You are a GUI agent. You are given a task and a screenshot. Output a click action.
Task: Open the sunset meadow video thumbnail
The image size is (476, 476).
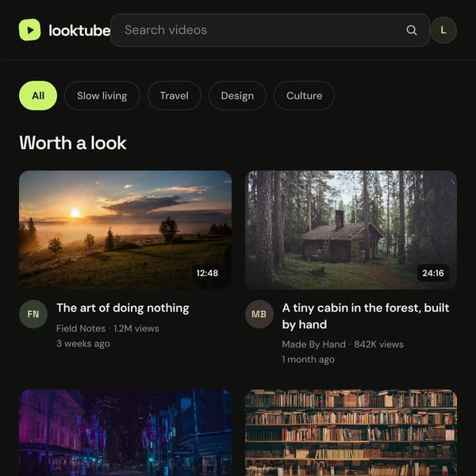125,230
